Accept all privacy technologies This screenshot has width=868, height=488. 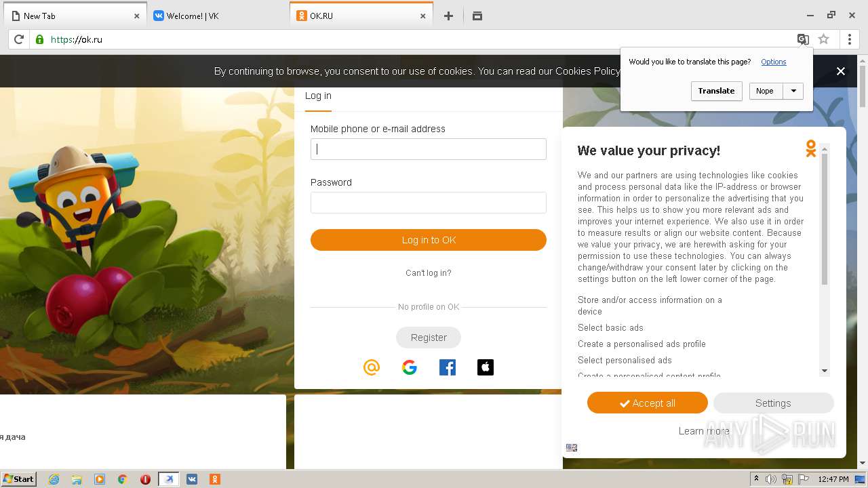pyautogui.click(x=648, y=403)
